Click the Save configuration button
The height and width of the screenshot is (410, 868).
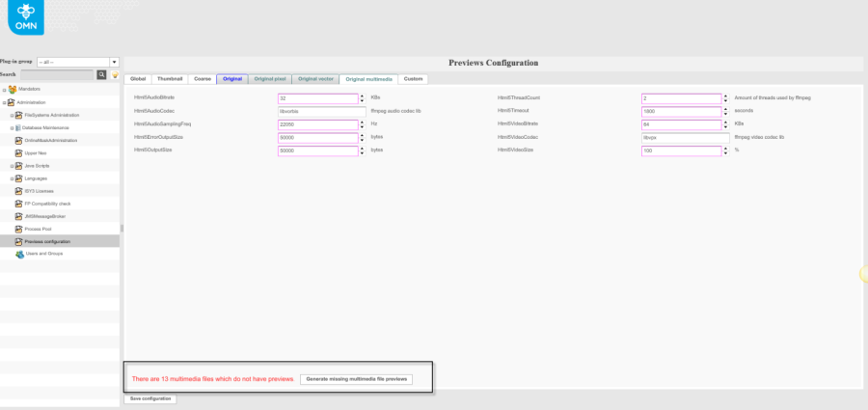click(x=150, y=399)
